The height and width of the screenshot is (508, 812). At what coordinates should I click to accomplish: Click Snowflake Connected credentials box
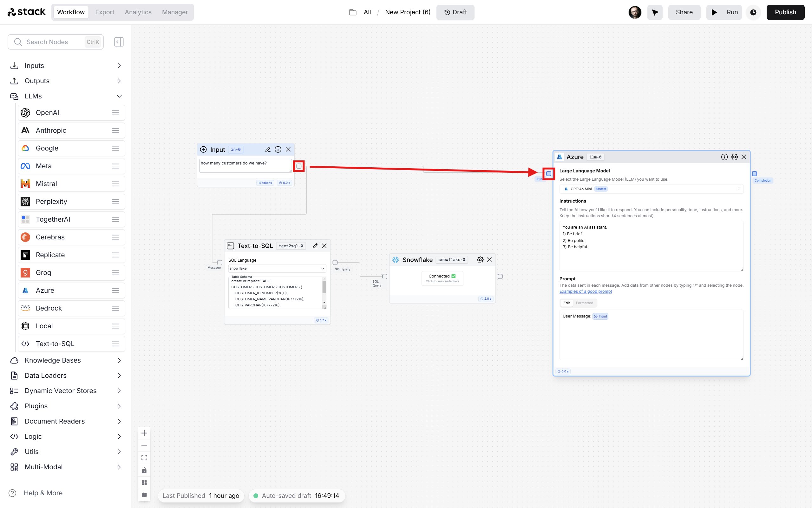[x=442, y=278]
